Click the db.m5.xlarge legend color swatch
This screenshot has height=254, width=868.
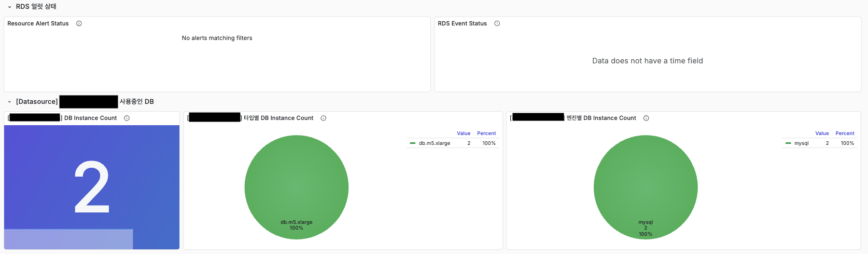(x=413, y=143)
